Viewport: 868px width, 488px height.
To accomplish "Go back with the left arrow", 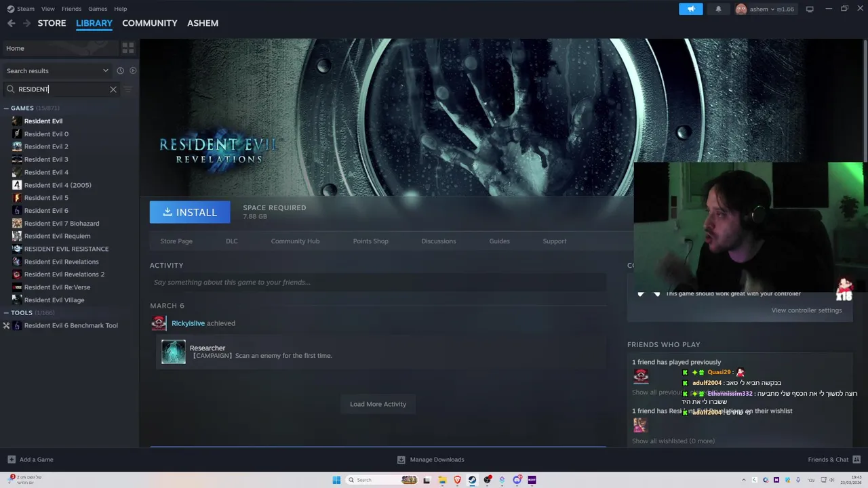I will pos(11,23).
